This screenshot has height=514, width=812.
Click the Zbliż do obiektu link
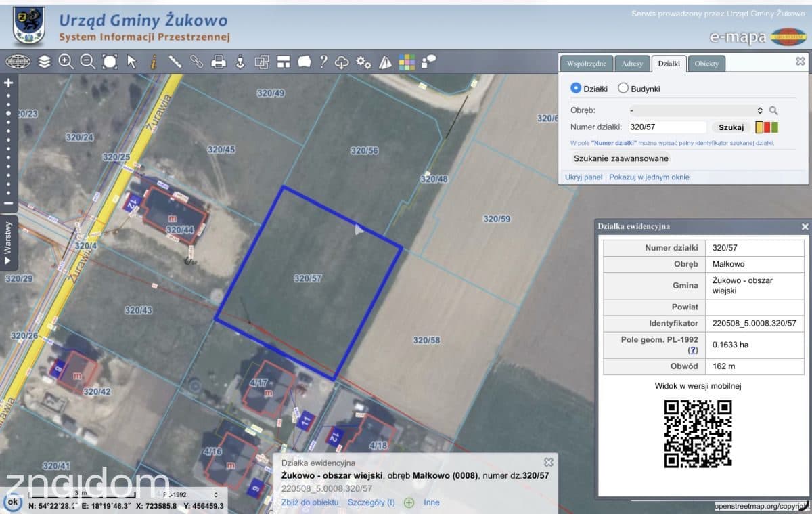(310, 502)
